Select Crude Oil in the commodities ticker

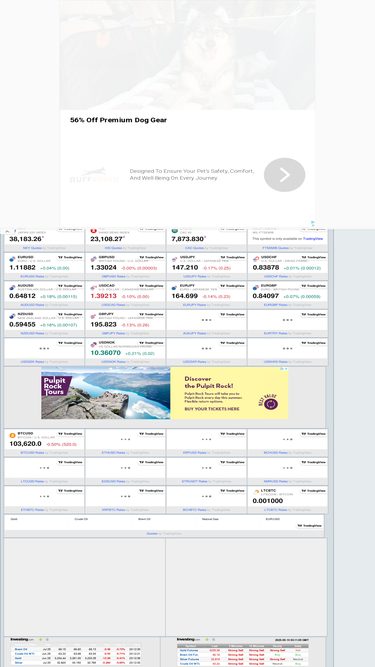pyautogui.click(x=81, y=519)
